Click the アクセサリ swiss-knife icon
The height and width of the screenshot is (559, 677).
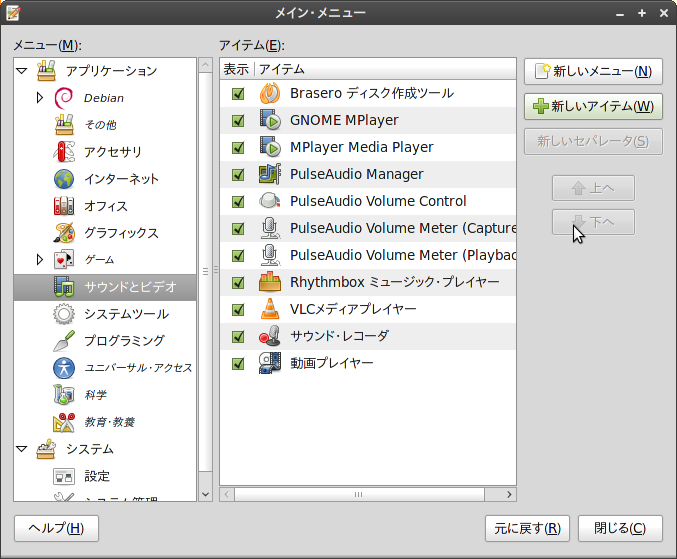(x=64, y=152)
